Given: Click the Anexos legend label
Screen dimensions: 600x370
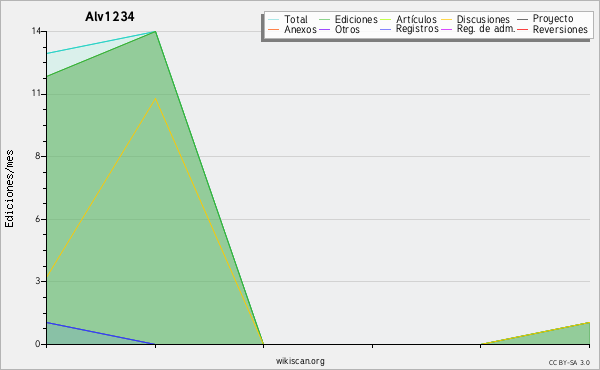Looking at the screenshot, I should click(x=300, y=29).
